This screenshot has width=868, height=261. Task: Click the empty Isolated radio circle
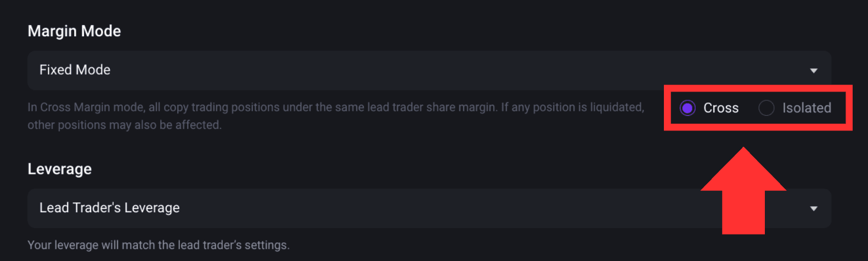click(766, 108)
